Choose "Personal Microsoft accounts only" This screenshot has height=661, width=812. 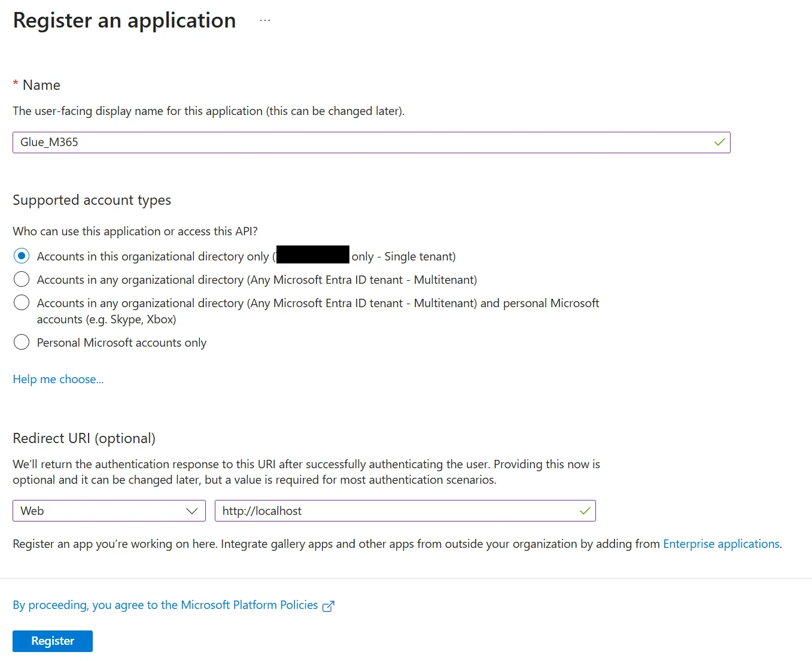tap(22, 342)
